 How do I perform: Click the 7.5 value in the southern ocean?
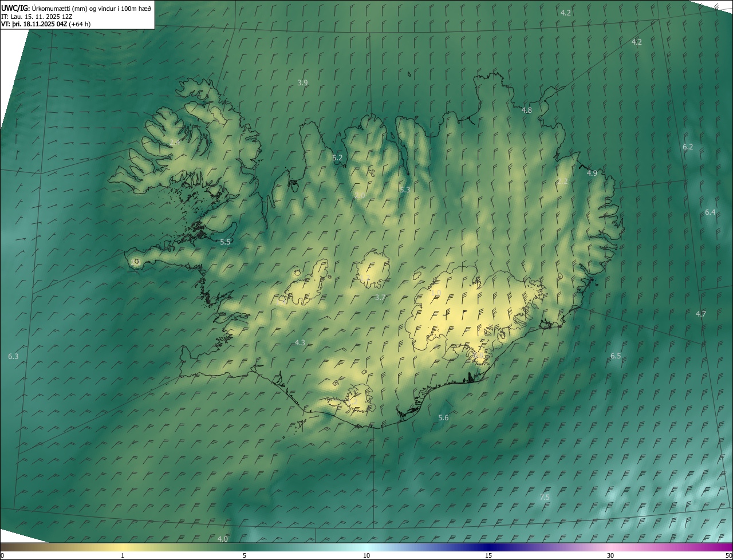[x=545, y=497]
